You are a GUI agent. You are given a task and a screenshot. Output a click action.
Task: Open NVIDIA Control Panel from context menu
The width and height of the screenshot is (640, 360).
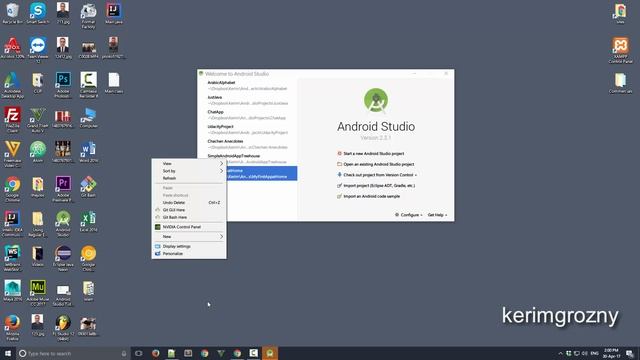click(x=189, y=227)
